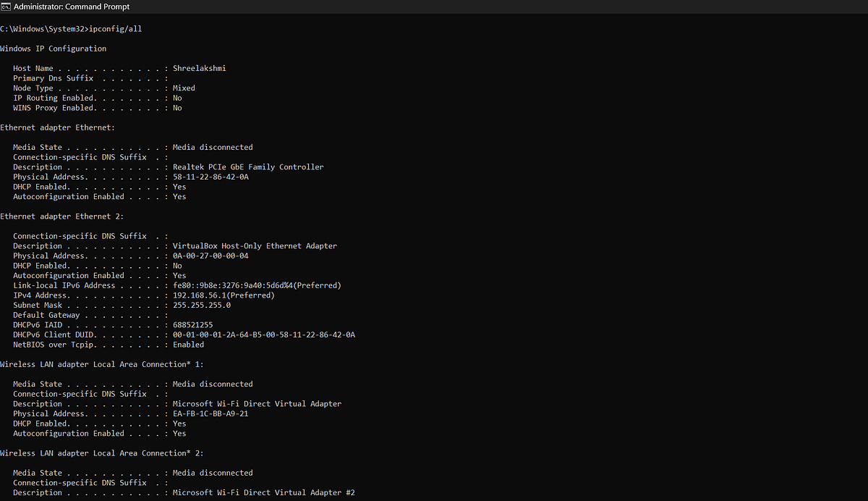Click the Node Type Mixed value
The width and height of the screenshot is (868, 501).
183,88
